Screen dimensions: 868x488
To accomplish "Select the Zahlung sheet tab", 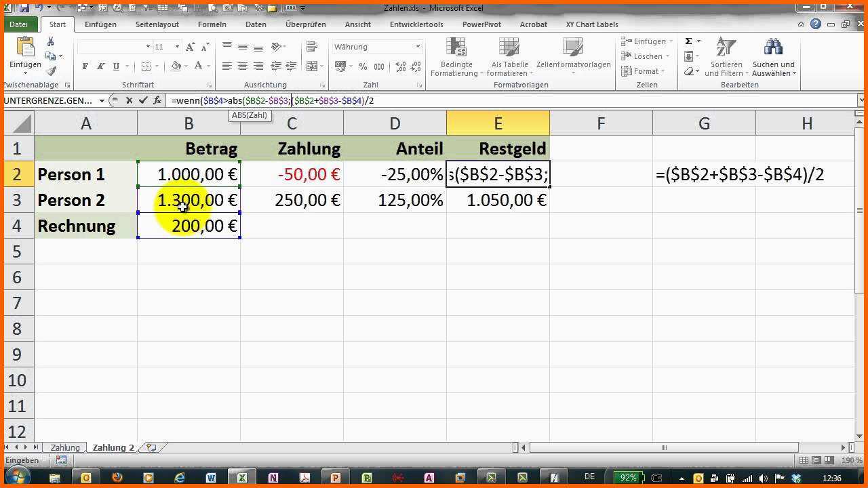I will [x=65, y=448].
